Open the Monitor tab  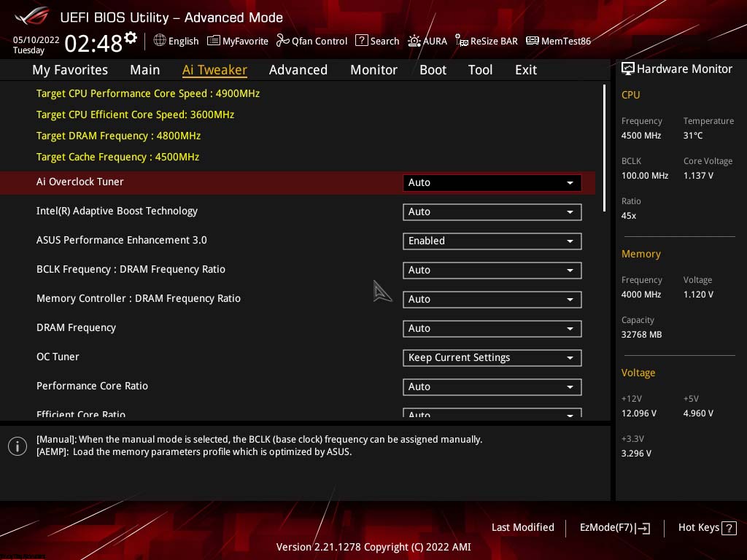pos(373,70)
